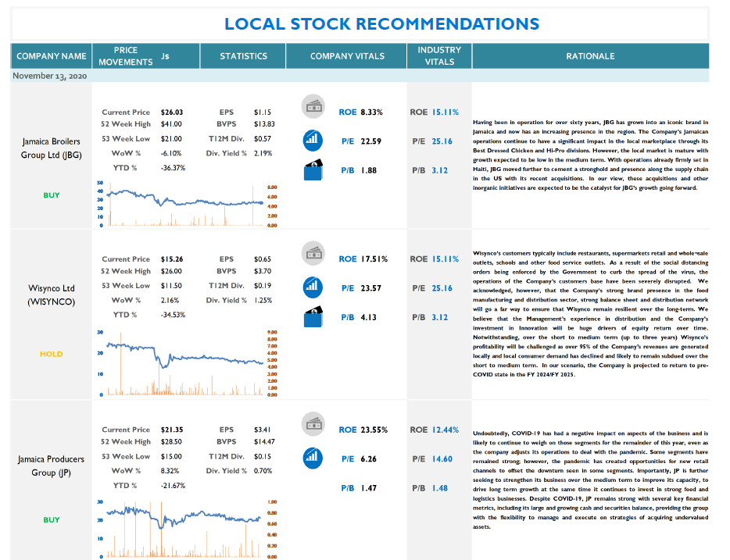Click the industry P/B value 1.48
730x560 pixels.
tap(439, 488)
